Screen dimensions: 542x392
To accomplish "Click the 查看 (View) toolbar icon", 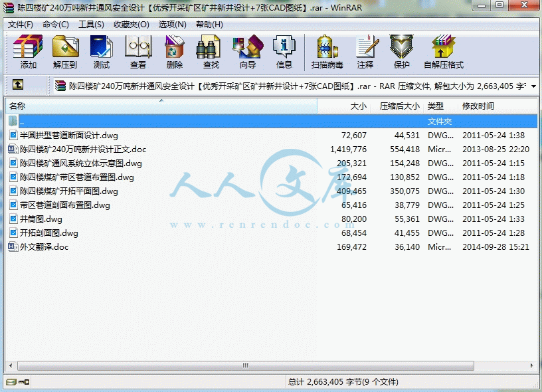I will [x=138, y=46].
